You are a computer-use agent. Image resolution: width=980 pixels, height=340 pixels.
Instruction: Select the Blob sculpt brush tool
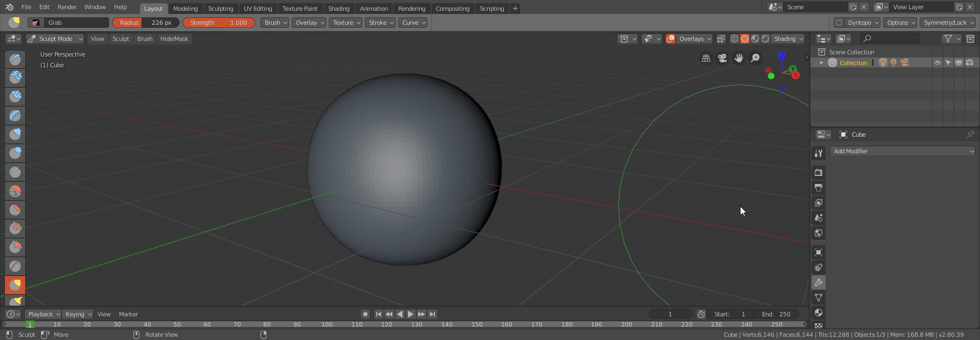[x=15, y=153]
